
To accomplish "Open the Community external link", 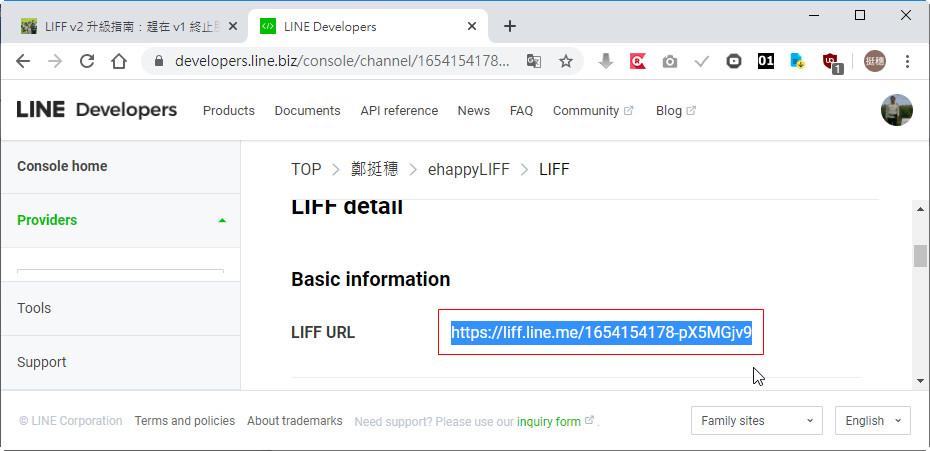I will point(593,110).
